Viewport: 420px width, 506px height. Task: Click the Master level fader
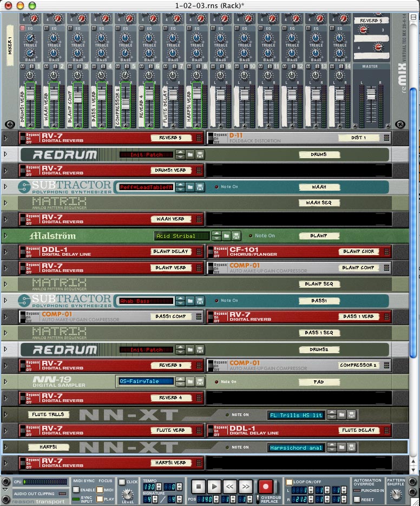[371, 94]
